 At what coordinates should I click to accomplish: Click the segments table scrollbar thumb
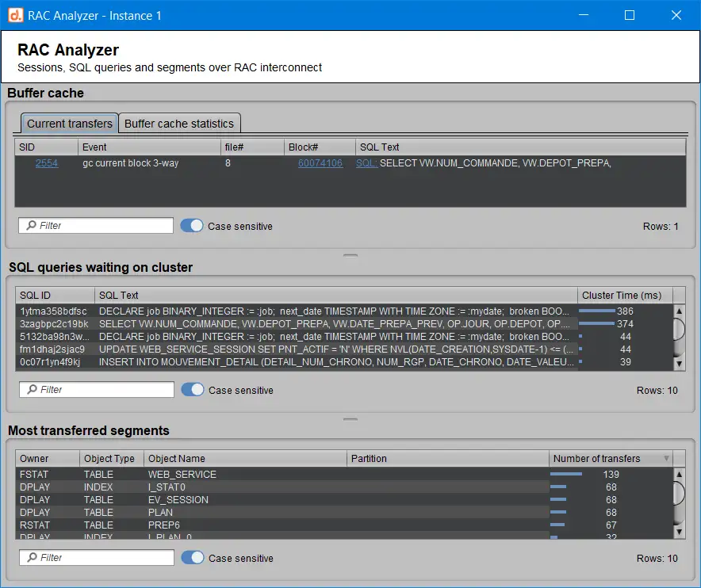679,492
